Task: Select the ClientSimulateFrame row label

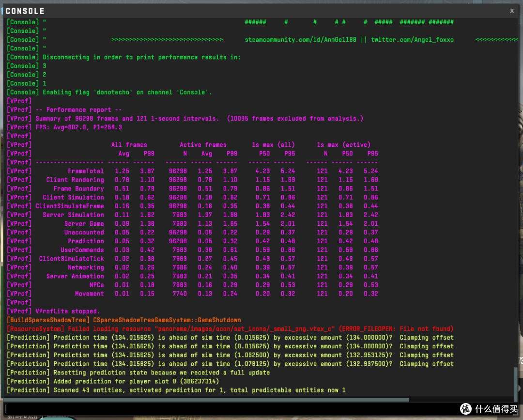Action: tap(70, 206)
